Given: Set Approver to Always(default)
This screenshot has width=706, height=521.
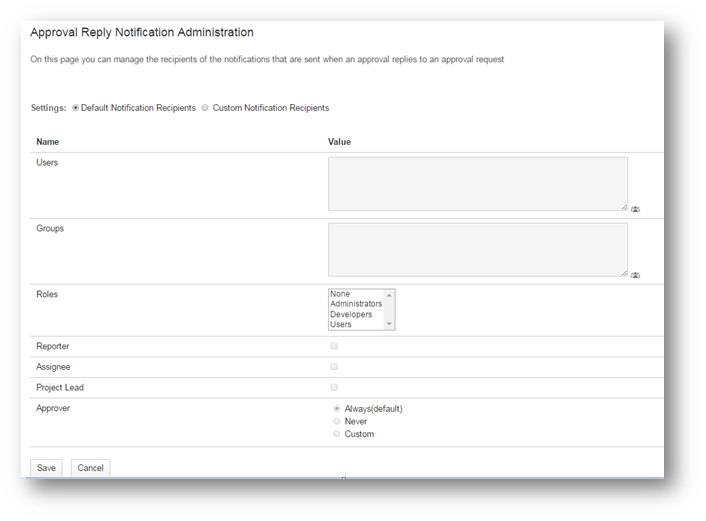Looking at the screenshot, I should (337, 409).
